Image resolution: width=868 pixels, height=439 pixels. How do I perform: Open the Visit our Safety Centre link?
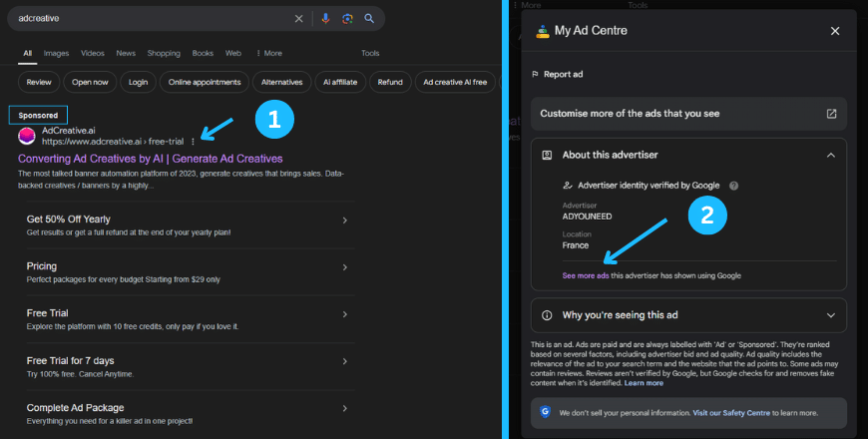click(730, 413)
